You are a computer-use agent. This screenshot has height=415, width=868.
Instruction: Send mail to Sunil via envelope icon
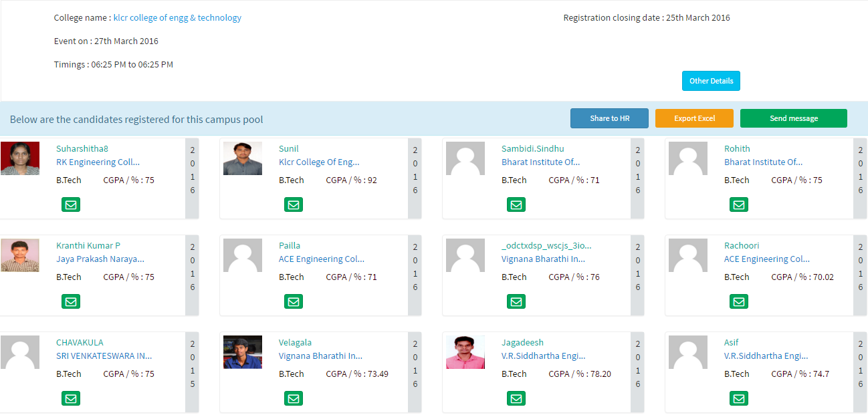[x=294, y=204]
